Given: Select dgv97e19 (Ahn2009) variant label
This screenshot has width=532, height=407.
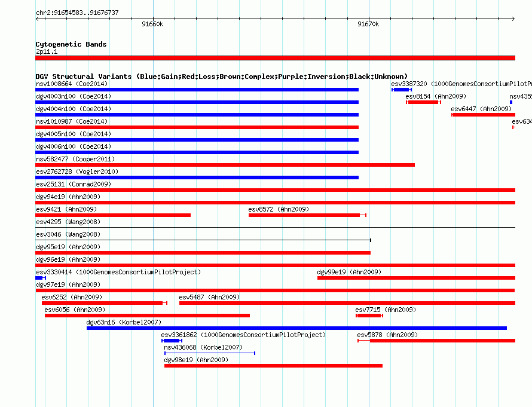Looking at the screenshot, I should pos(68,284).
